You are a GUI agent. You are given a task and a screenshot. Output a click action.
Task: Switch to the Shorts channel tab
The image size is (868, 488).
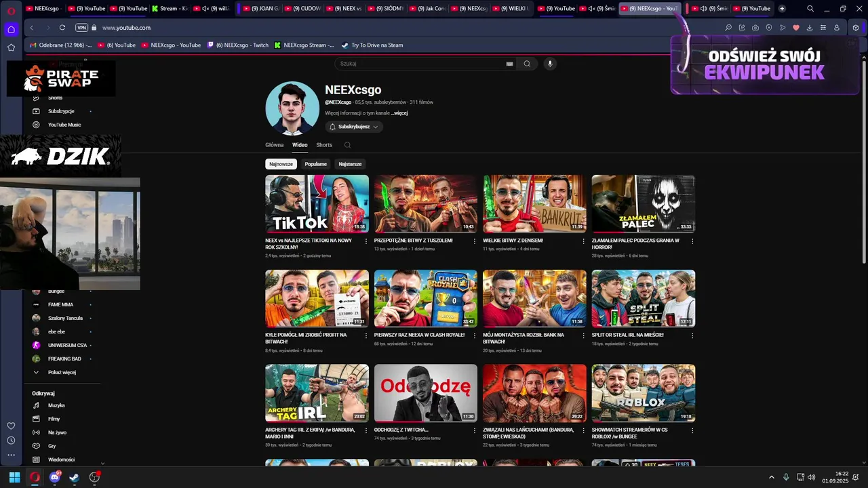pos(324,145)
